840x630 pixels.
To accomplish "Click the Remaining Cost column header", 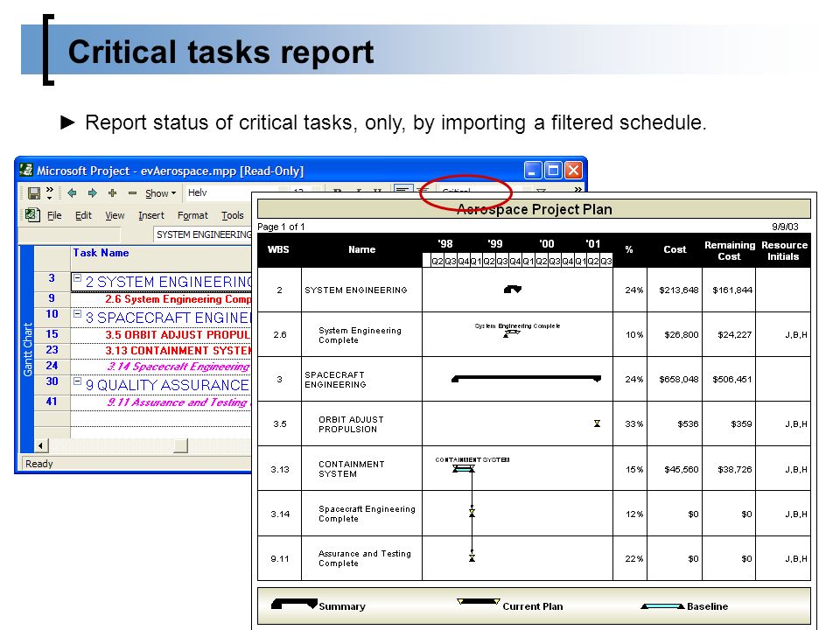I will coord(729,251).
